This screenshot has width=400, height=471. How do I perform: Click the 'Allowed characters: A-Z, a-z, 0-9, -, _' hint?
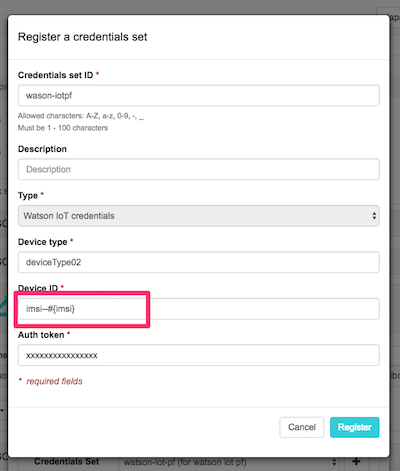pos(81,116)
